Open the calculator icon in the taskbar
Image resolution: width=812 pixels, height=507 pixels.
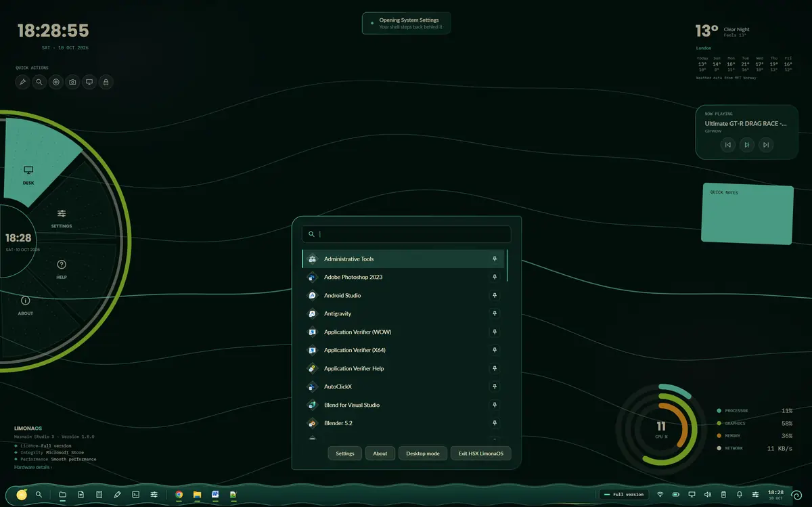[x=99, y=495]
